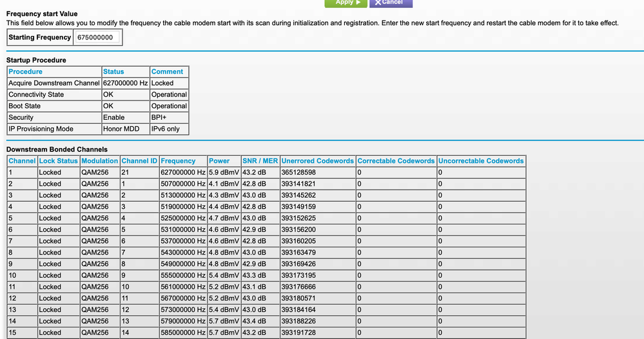Click the 525000000 Hz frequency cell
Viewport: 644px width, 339px height.
pyautogui.click(x=183, y=218)
